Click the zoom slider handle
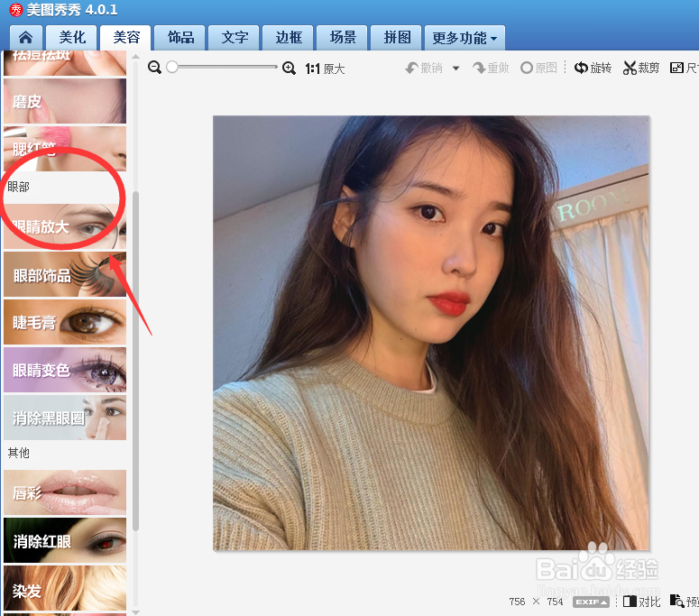Viewport: 699px width, 616px height. (172, 67)
